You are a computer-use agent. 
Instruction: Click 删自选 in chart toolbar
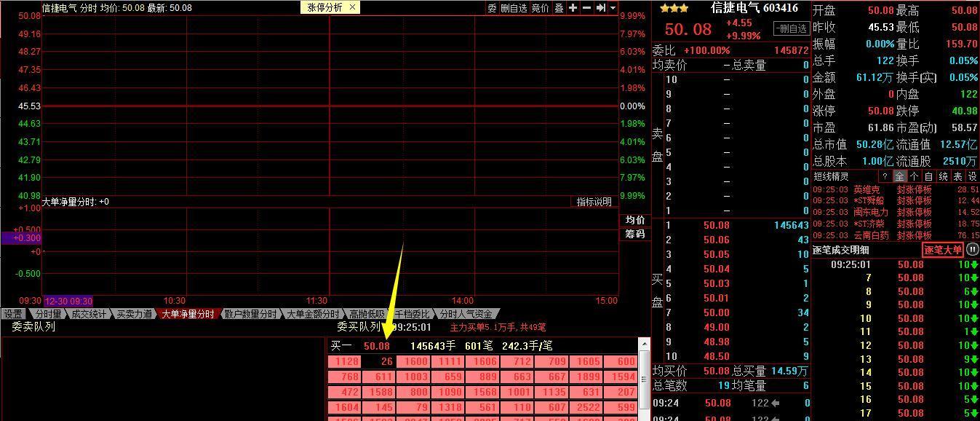point(514,8)
